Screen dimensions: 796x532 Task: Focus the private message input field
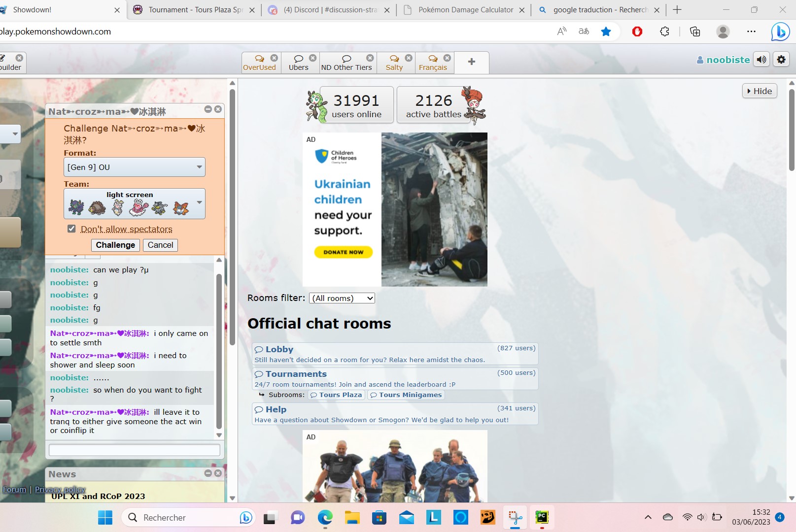tap(135, 450)
